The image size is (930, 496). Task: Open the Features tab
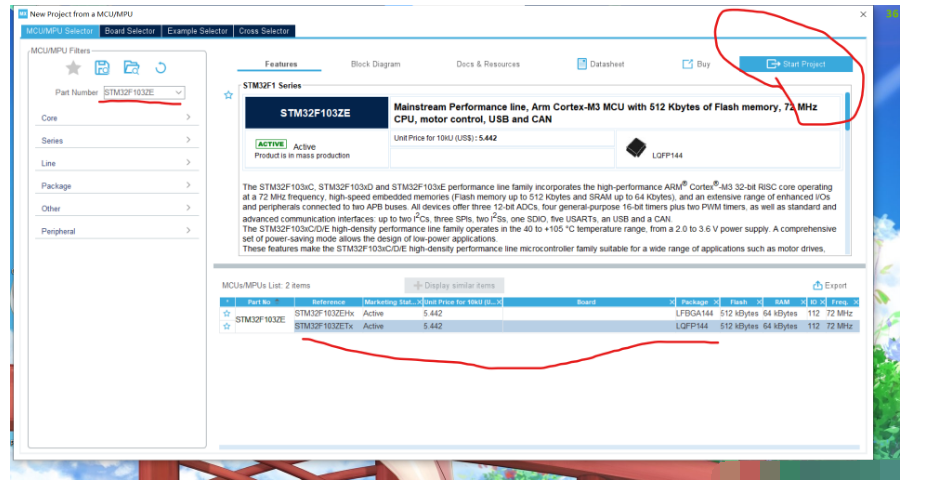point(281,64)
